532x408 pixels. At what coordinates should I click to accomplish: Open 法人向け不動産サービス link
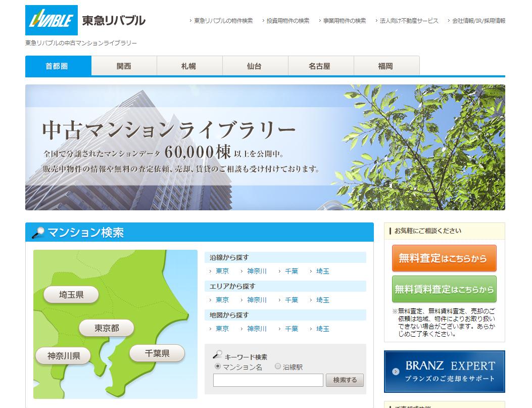click(409, 21)
